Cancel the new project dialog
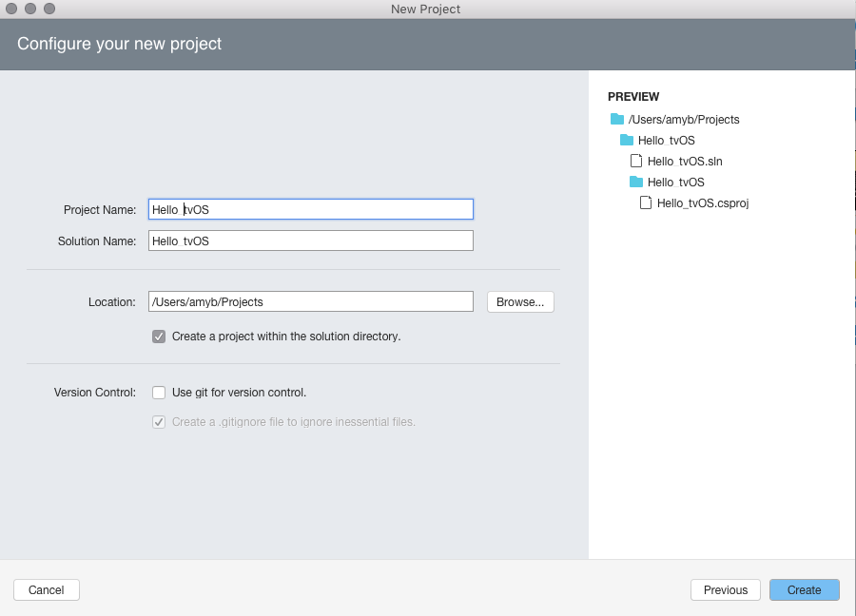The image size is (856, 616). pyautogui.click(x=46, y=590)
